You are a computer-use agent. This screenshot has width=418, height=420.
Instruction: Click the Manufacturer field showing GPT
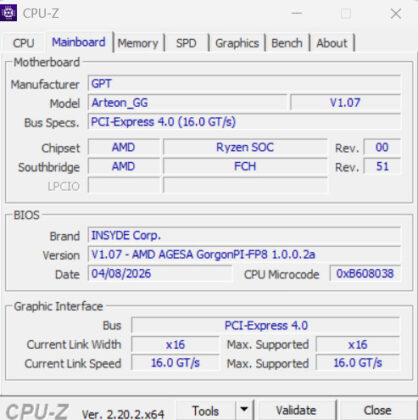(x=244, y=83)
